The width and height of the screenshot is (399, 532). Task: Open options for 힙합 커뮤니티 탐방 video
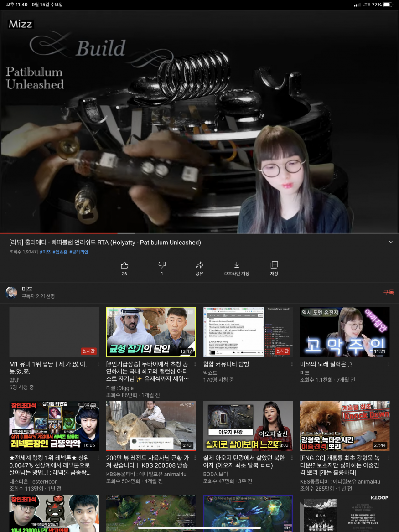click(292, 364)
